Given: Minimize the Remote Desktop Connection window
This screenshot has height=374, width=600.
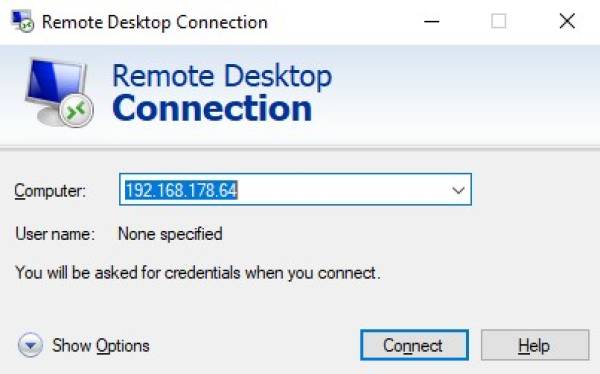Looking at the screenshot, I should tap(431, 21).
